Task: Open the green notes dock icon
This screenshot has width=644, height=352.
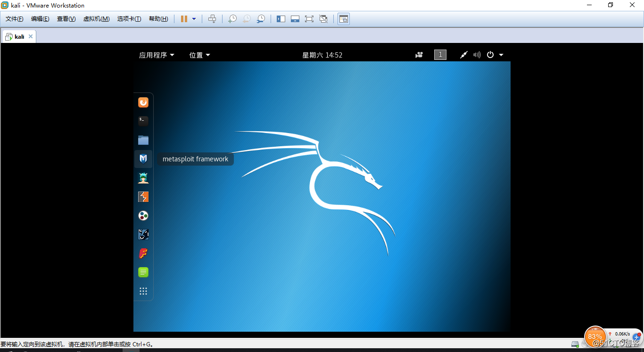Action: coord(143,272)
